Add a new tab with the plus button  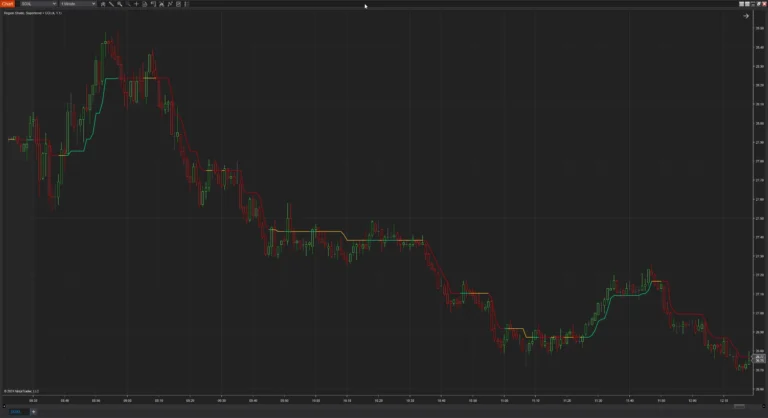[33, 412]
